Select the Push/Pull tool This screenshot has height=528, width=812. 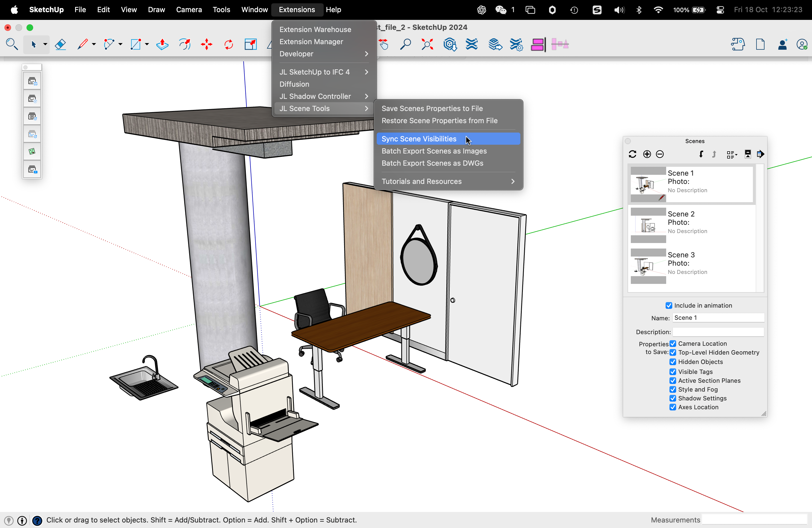(x=162, y=44)
